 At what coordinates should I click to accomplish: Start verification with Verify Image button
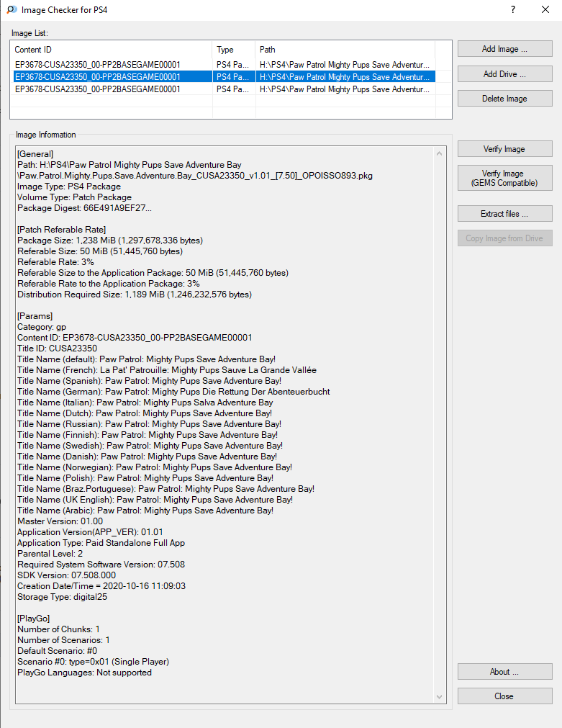pyautogui.click(x=504, y=148)
